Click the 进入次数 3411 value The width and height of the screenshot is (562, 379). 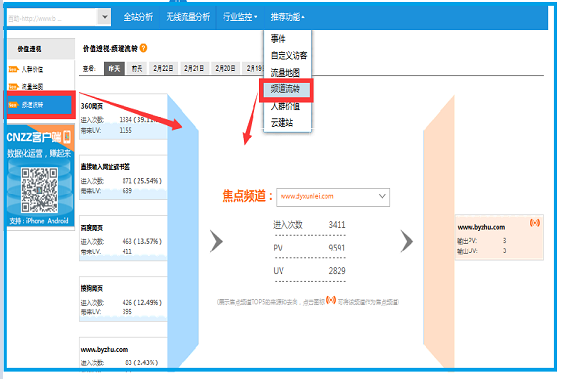(x=337, y=225)
